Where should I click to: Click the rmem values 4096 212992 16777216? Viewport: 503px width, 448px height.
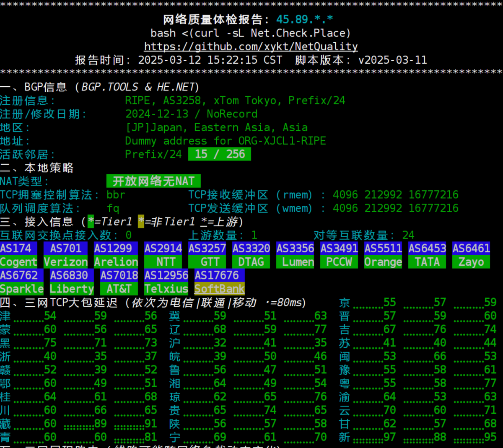pyautogui.click(x=396, y=195)
